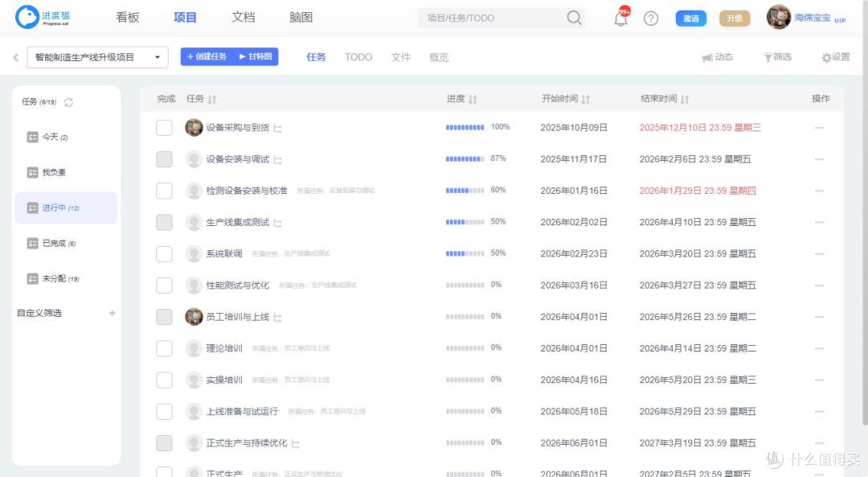Viewport: 868px width, 477px height.
Task: Open the help question mark icon
Action: [651, 19]
